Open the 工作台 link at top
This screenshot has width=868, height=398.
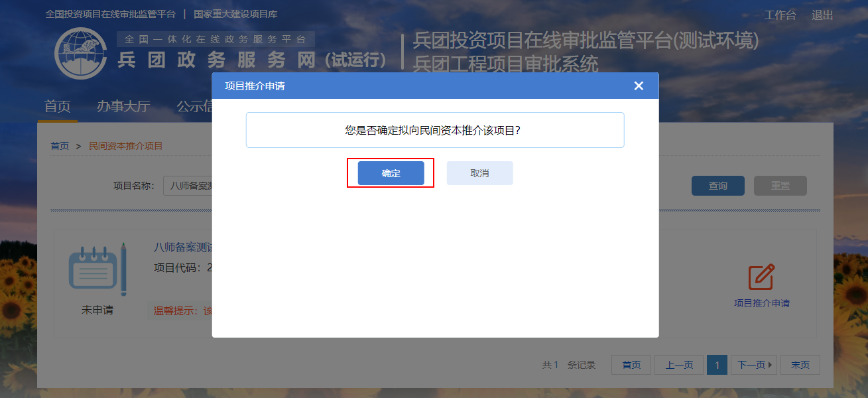780,15
